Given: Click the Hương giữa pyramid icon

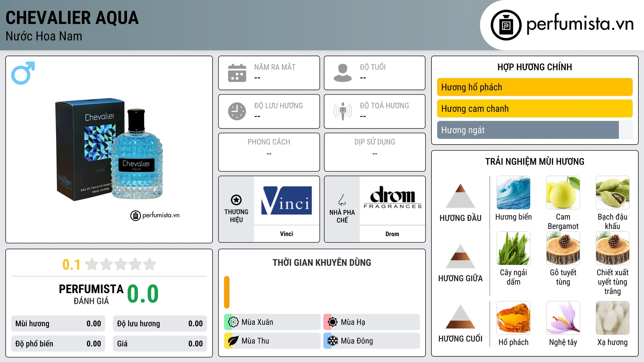Looking at the screenshot, I should tap(461, 256).
